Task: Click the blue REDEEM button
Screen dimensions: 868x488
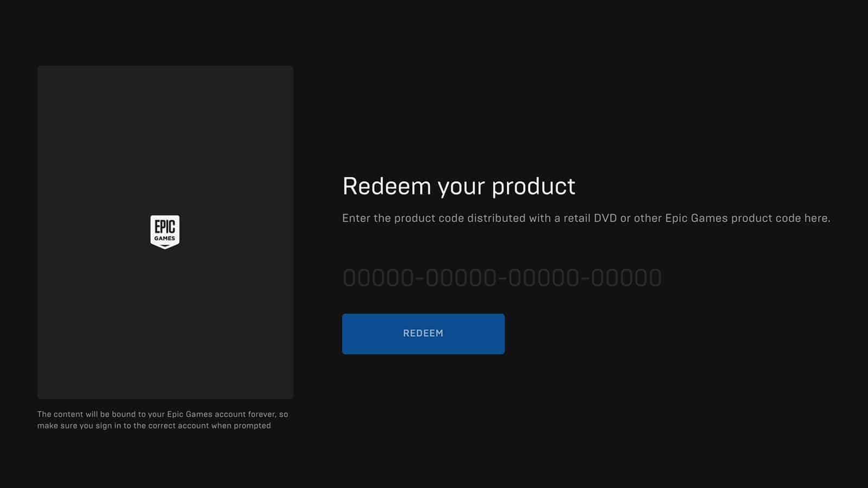Action: [423, 334]
